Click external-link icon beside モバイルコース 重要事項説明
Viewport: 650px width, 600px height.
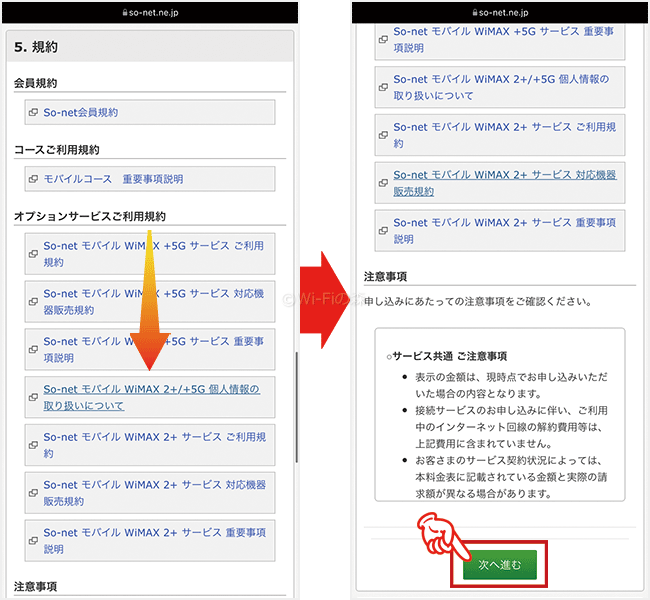[33, 179]
